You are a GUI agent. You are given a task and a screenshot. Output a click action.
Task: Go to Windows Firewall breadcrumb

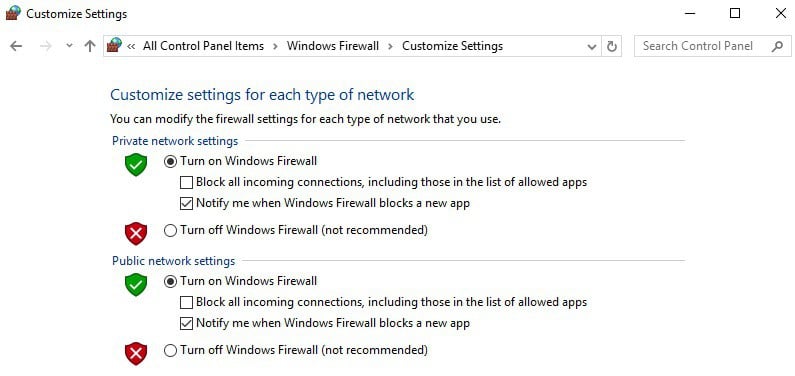tap(333, 46)
